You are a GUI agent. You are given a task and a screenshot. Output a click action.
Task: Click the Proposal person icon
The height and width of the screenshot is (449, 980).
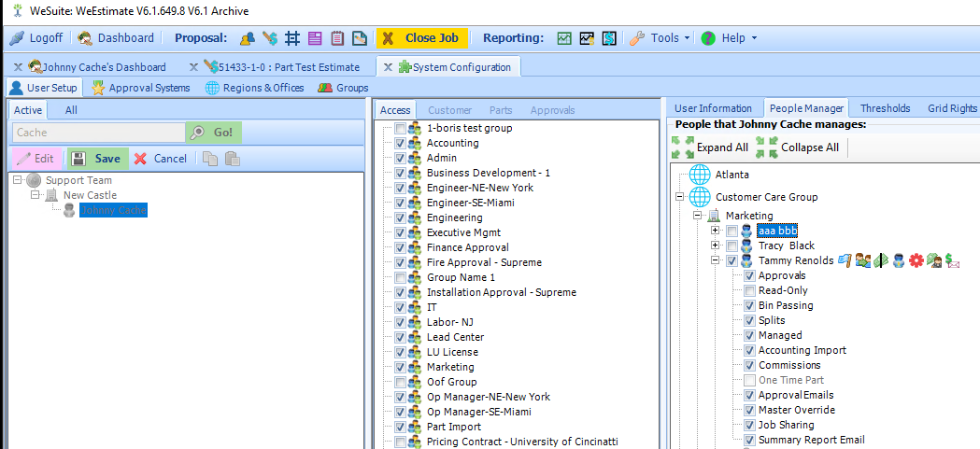pos(248,38)
